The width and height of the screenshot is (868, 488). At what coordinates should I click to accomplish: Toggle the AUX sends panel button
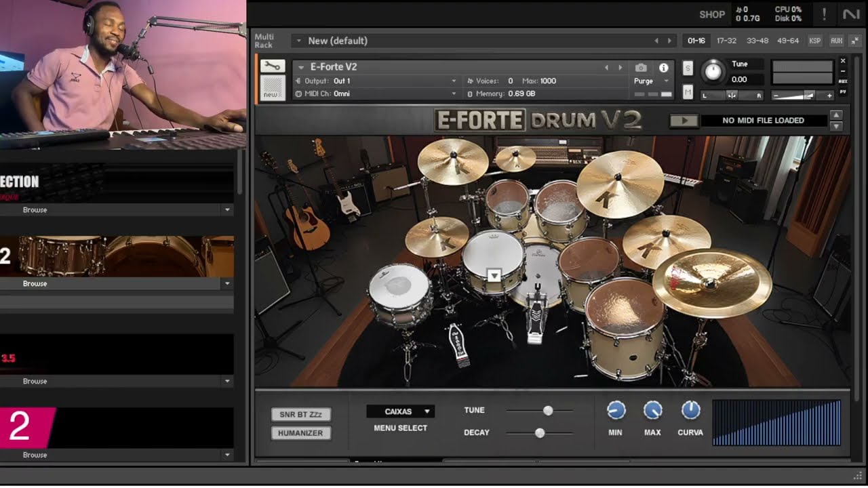coord(837,41)
